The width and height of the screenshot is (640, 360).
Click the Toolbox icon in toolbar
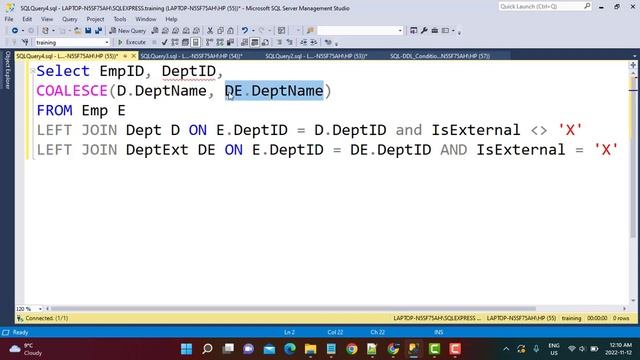pos(435,31)
